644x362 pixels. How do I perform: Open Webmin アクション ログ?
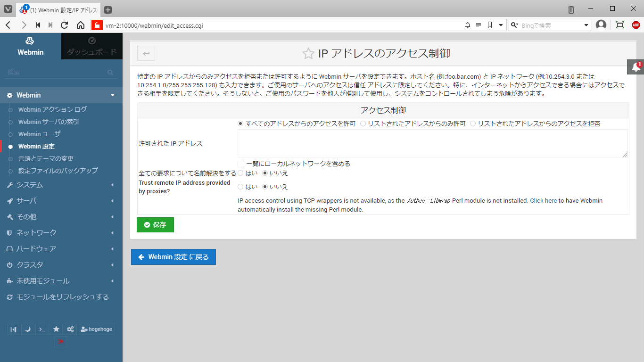[x=52, y=109]
